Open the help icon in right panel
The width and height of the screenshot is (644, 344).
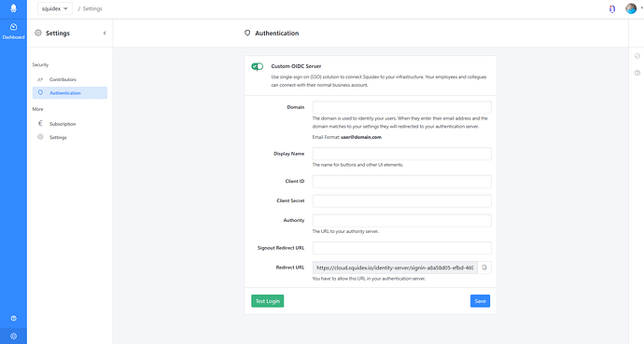637,73
